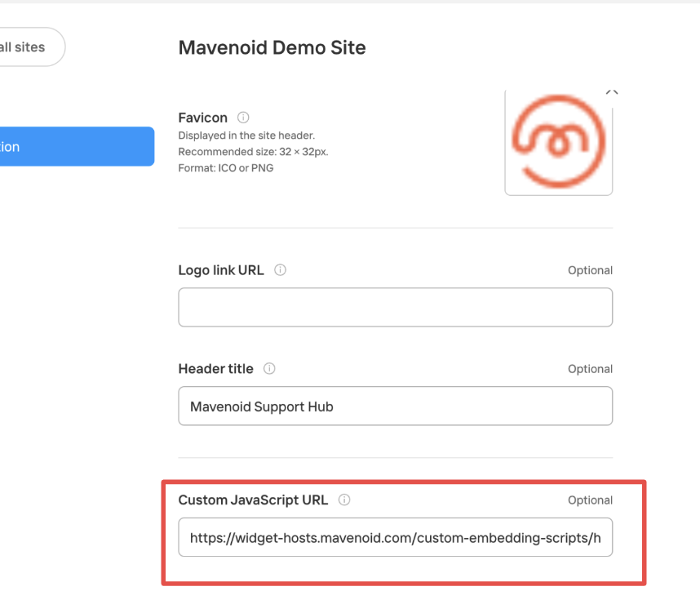Click the Mavenoid Demo Site heading
This screenshot has height=591, width=700.
272,47
